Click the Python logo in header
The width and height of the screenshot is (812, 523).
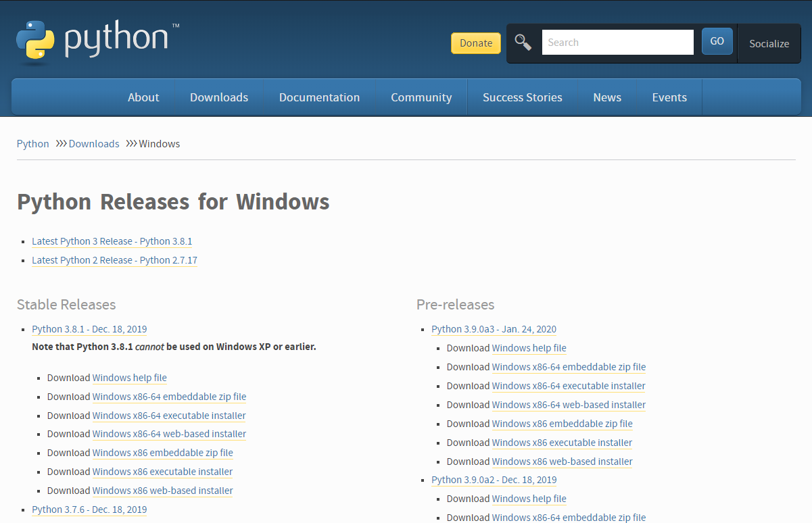coord(98,42)
